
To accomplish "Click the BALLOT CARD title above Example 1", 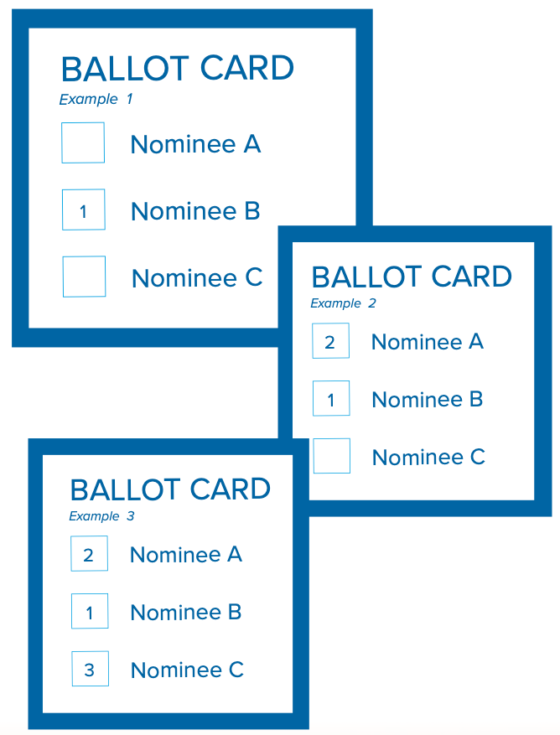I will tap(178, 69).
